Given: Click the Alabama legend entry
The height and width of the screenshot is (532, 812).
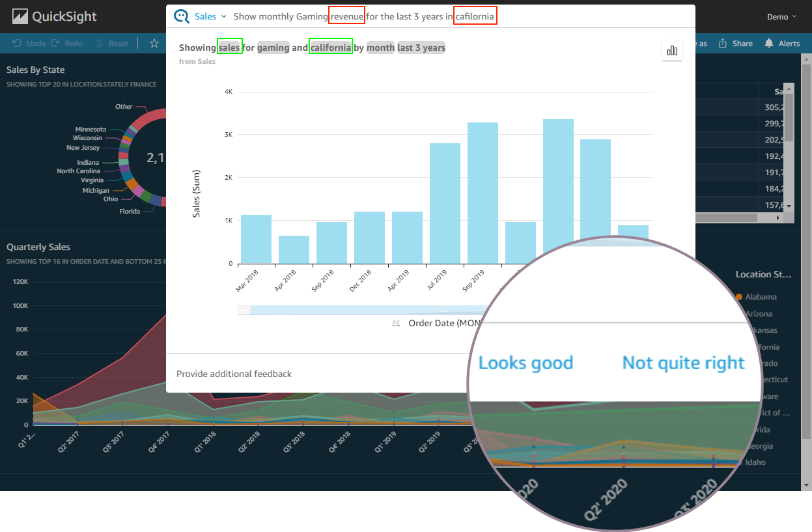Looking at the screenshot, I should coord(757,297).
